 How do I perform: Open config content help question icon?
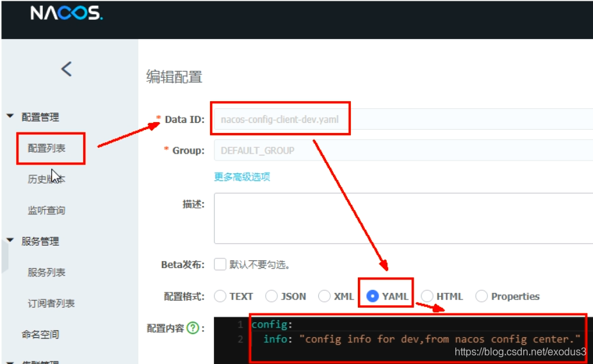pos(193,328)
